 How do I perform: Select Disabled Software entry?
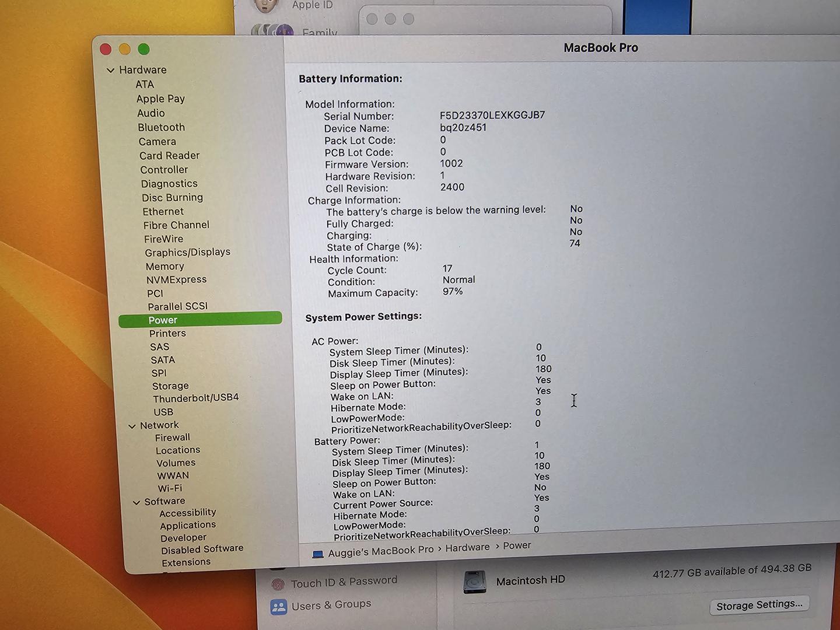coord(202,549)
